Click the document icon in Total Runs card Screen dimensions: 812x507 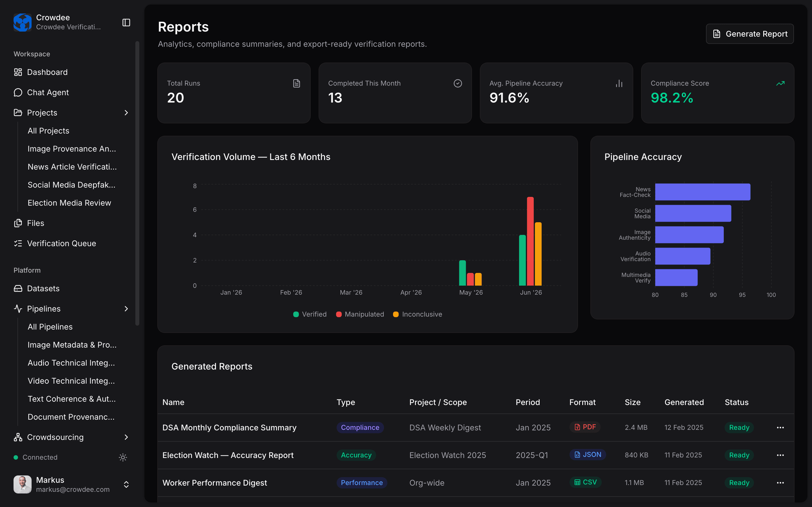point(296,83)
